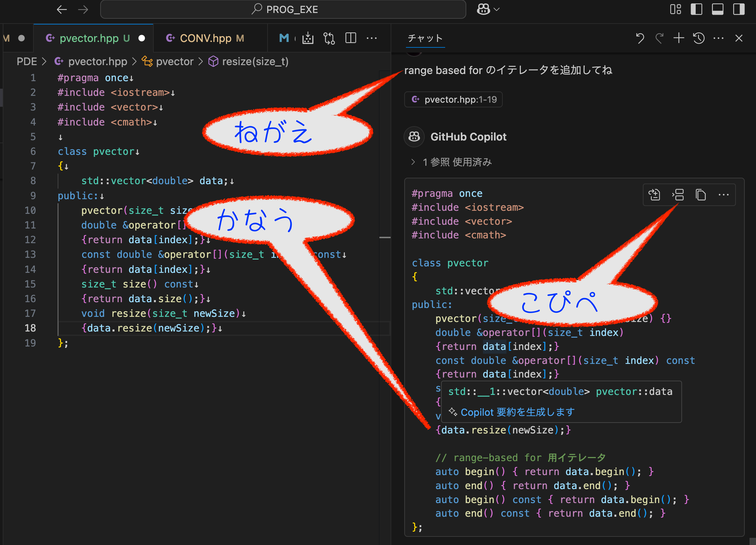
Task: Close the chat panel
Action: [739, 38]
